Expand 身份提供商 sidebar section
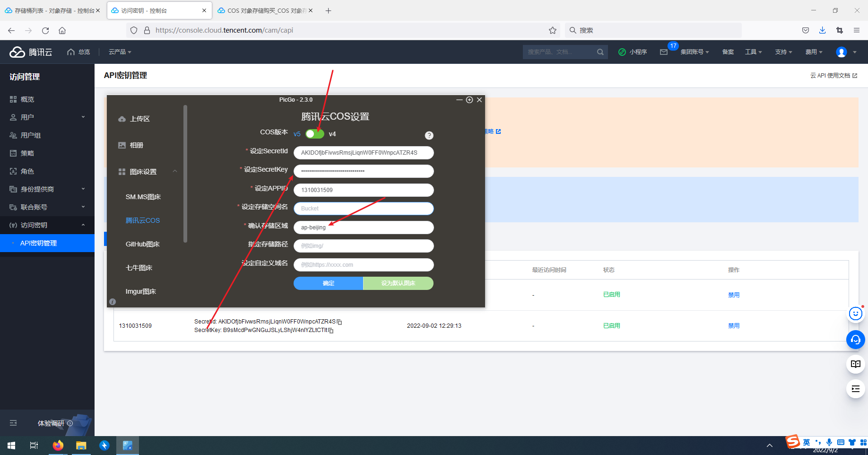 coord(47,189)
